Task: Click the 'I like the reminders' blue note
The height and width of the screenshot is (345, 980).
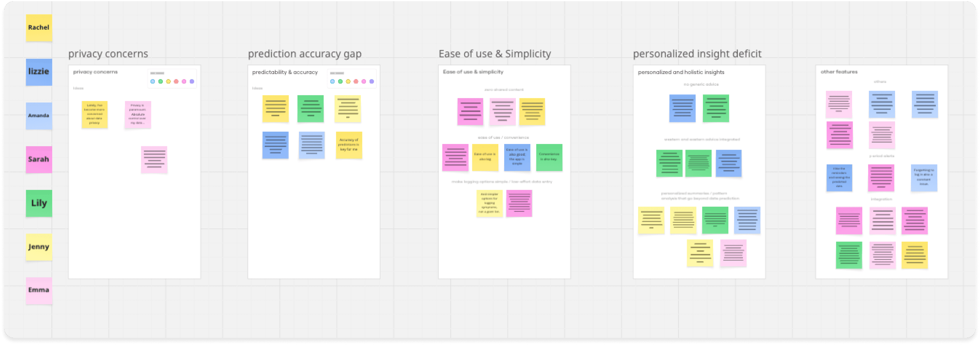Action: [x=839, y=177]
